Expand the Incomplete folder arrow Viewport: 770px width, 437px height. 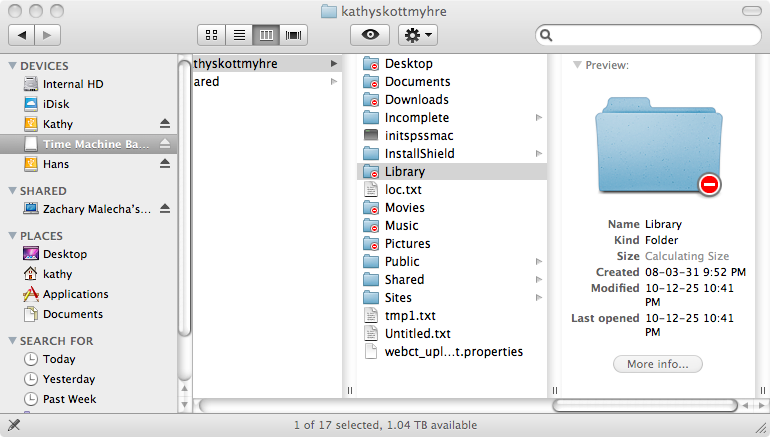(x=539, y=117)
